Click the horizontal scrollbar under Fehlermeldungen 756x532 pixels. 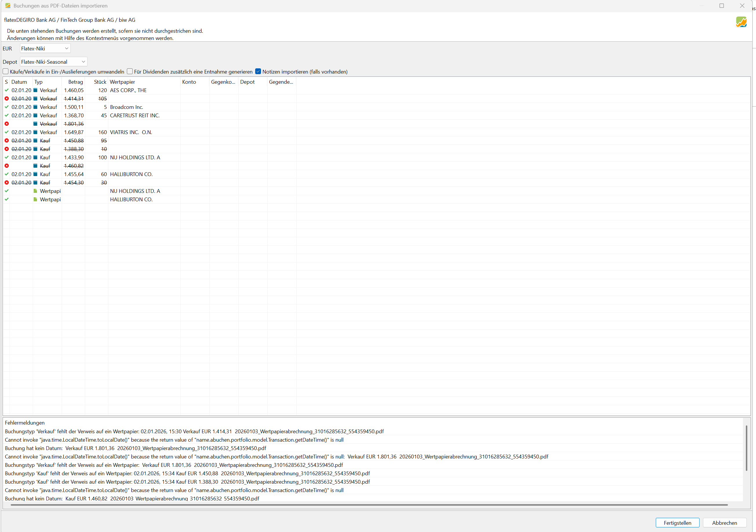coord(369,505)
